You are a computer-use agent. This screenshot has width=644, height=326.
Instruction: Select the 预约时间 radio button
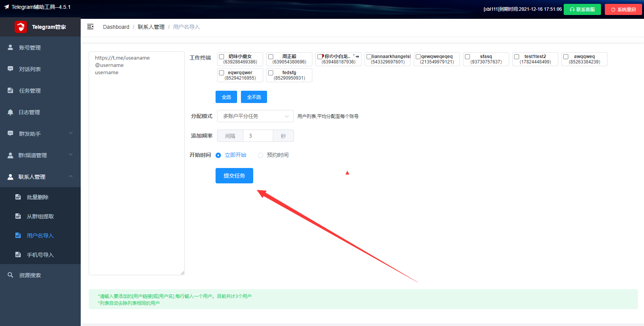coord(261,155)
